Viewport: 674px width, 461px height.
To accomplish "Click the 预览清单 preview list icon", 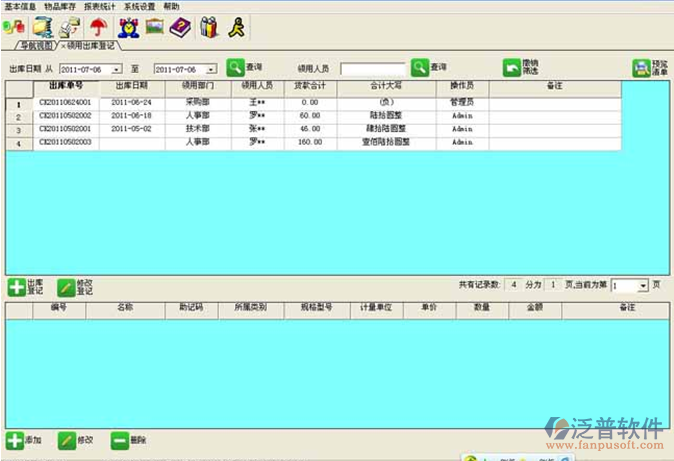I will [x=640, y=68].
